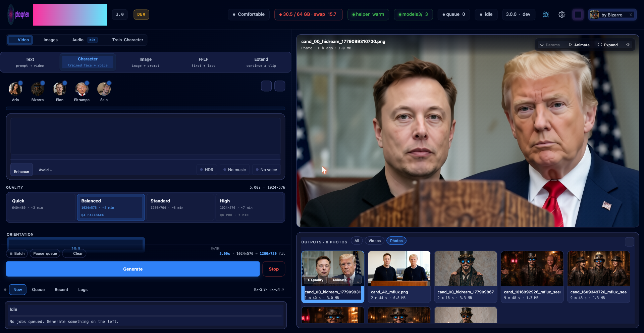Viewport: 644px width, 333px height.
Task: Click the red Stop button
Action: point(274,269)
